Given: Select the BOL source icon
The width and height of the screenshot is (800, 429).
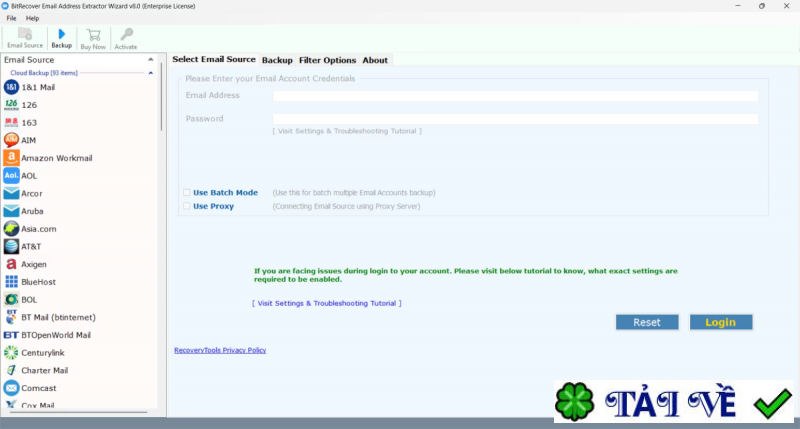Looking at the screenshot, I should click(x=11, y=299).
